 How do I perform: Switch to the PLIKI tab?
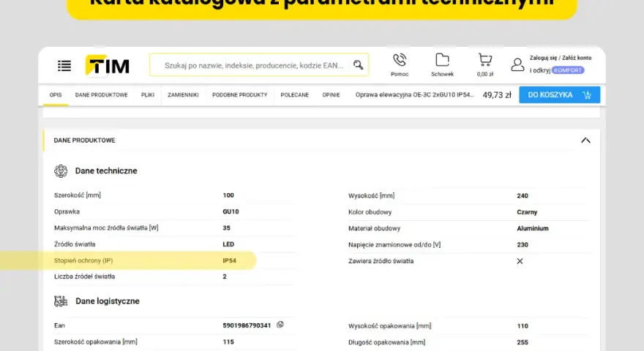click(x=148, y=95)
